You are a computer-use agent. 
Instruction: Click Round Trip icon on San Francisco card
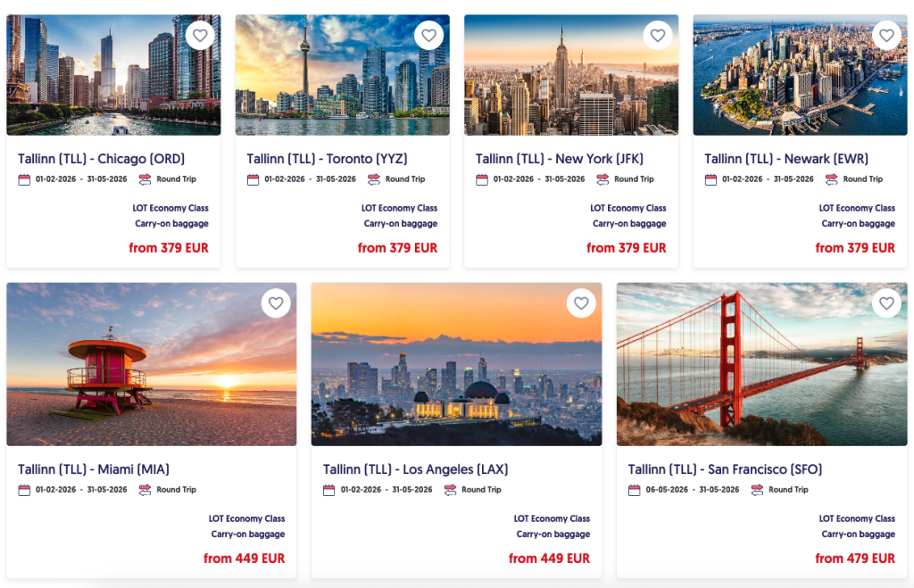click(x=757, y=490)
